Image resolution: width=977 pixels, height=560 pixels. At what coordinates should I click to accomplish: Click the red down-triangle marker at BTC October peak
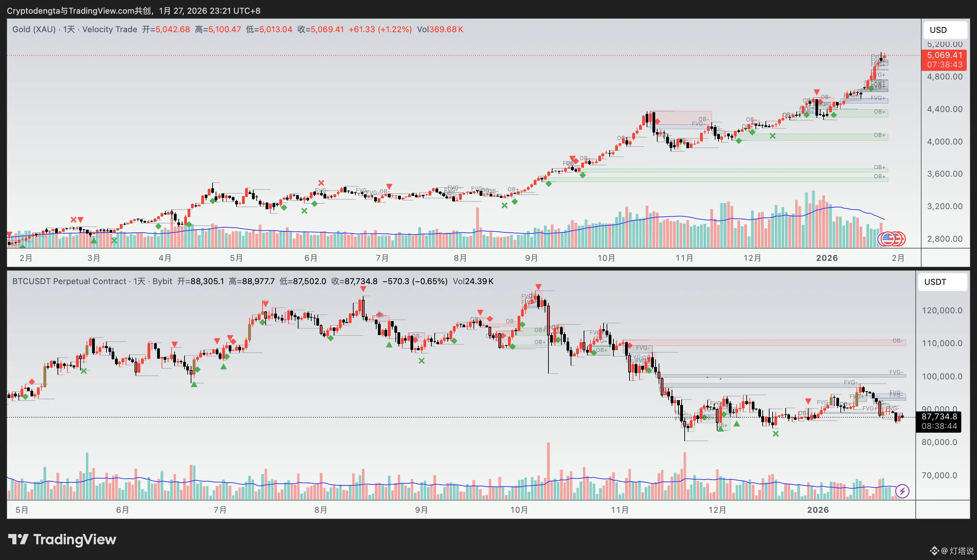click(538, 287)
